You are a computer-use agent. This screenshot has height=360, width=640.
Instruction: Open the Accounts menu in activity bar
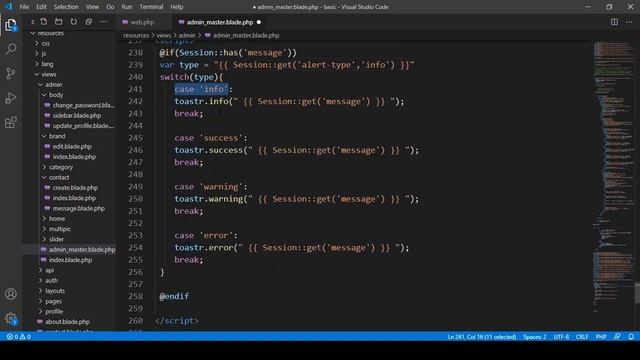(11, 294)
